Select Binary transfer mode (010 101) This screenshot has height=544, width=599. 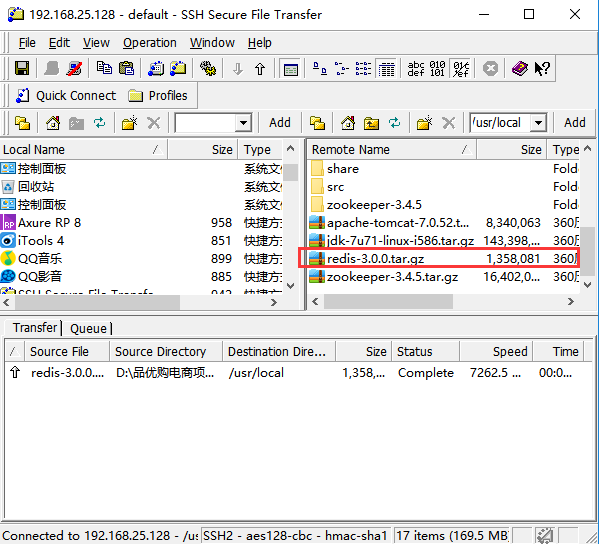click(x=437, y=69)
